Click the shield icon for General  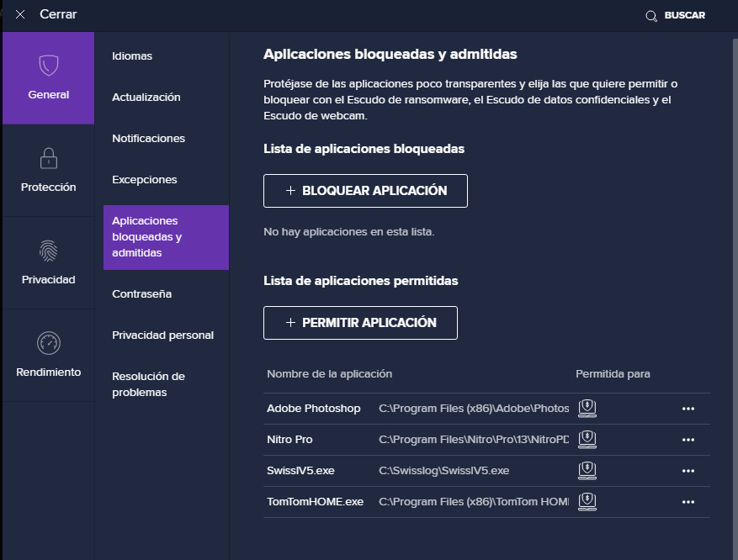point(48,66)
